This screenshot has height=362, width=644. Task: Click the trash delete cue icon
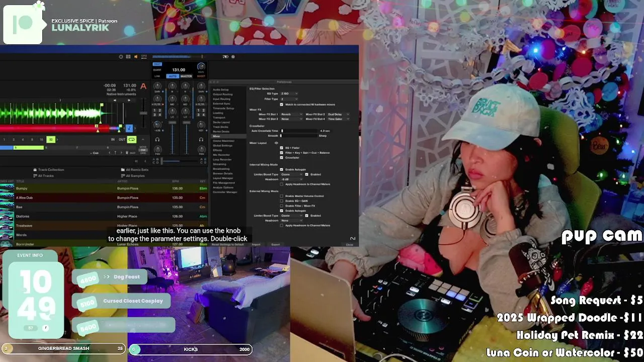tap(127, 152)
